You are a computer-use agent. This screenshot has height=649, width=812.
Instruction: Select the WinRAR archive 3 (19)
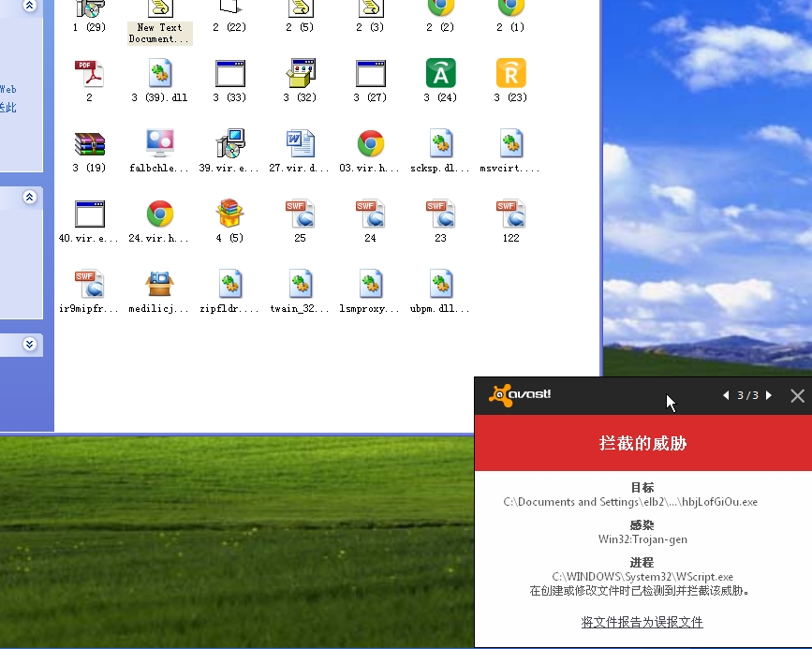89,144
